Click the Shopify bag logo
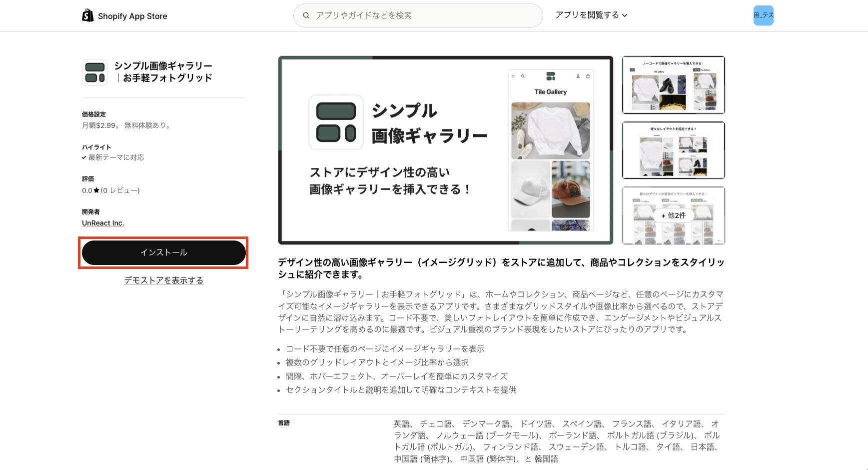Image resolution: width=868 pixels, height=470 pixels. pos(88,15)
